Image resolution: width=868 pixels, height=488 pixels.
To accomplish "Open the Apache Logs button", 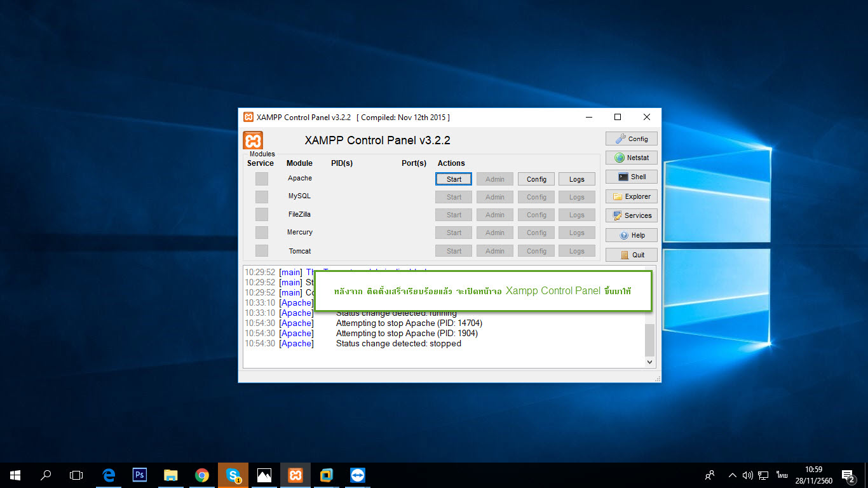I will point(577,179).
